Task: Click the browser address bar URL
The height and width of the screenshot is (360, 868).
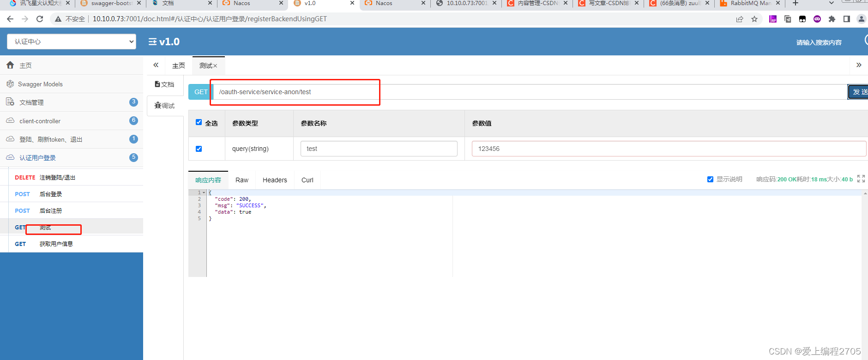Action: pyautogui.click(x=210, y=19)
